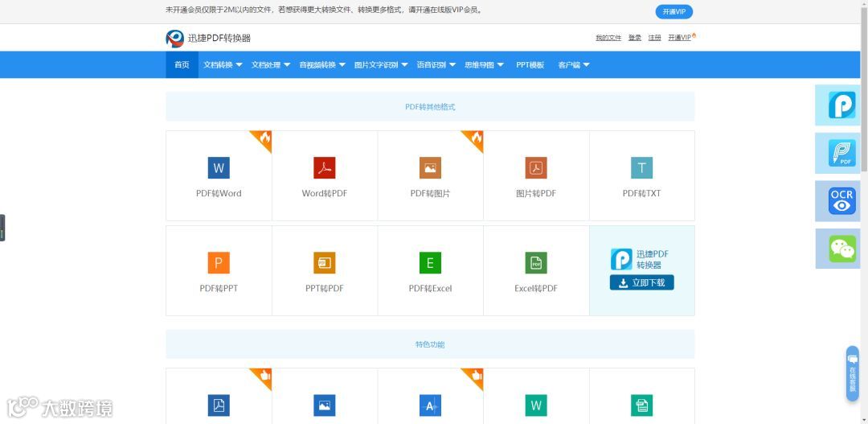This screenshot has width=868, height=424.
Task: Select the PDF转图片 image icon
Action: pyautogui.click(x=430, y=168)
